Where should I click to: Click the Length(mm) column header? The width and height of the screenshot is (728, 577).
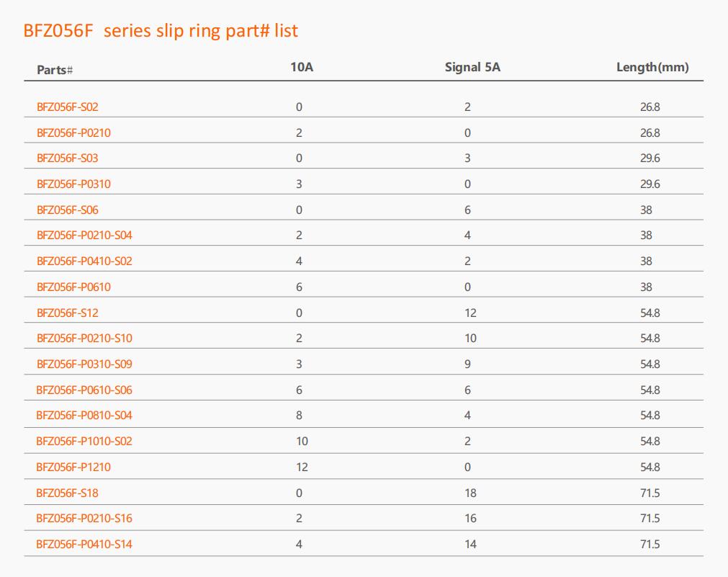(652, 68)
